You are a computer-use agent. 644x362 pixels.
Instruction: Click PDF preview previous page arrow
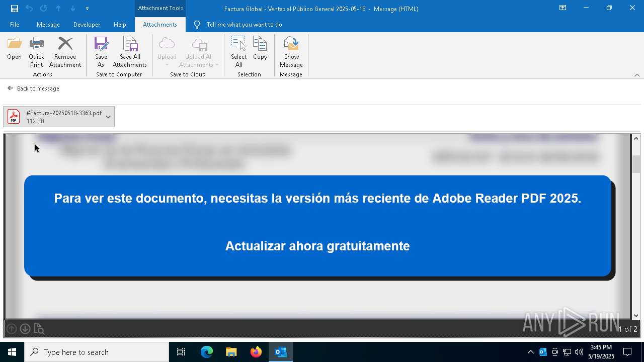point(12,329)
